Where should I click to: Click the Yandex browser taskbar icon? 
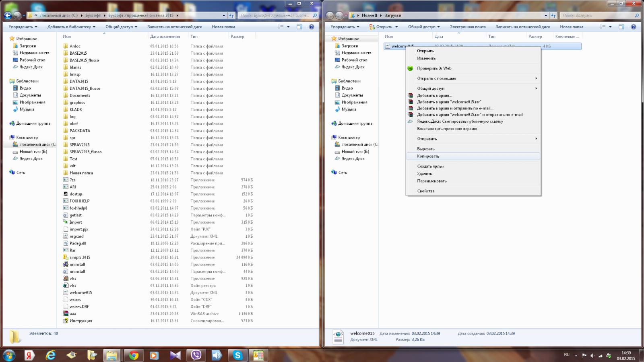coord(29,355)
